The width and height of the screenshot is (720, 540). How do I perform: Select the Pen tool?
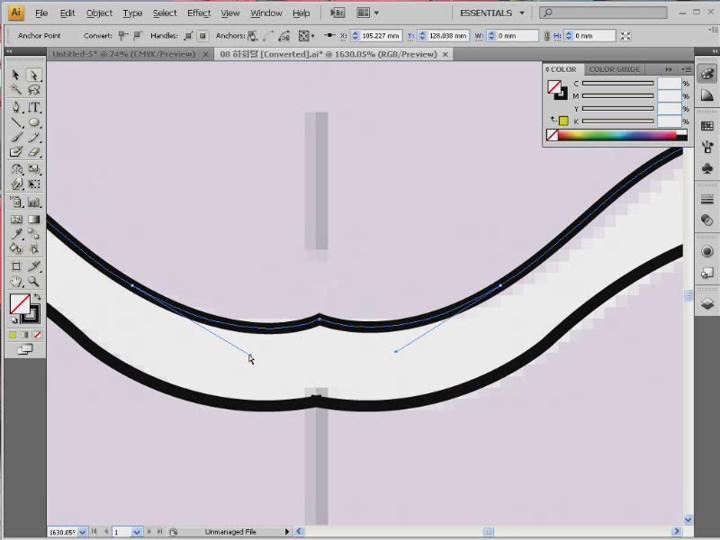(16, 107)
